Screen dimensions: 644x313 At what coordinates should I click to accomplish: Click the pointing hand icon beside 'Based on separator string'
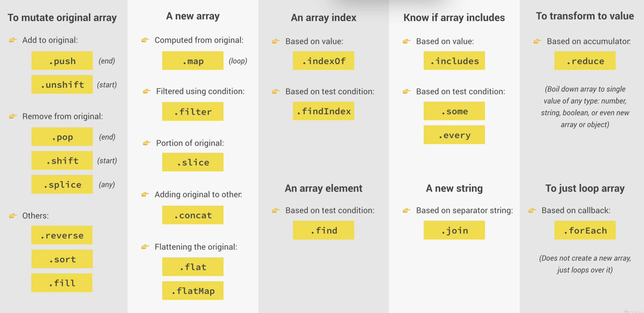pyautogui.click(x=406, y=210)
